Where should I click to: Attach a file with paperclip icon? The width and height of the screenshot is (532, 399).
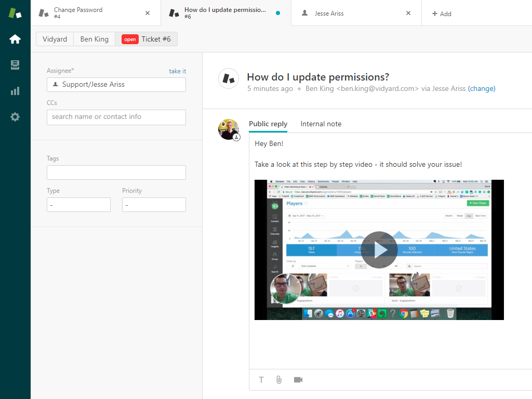(279, 380)
